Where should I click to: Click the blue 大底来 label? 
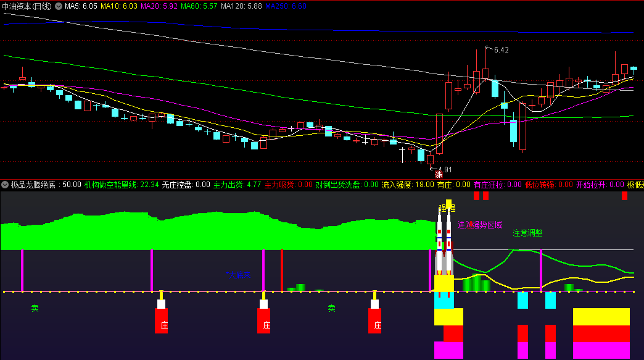(238, 275)
